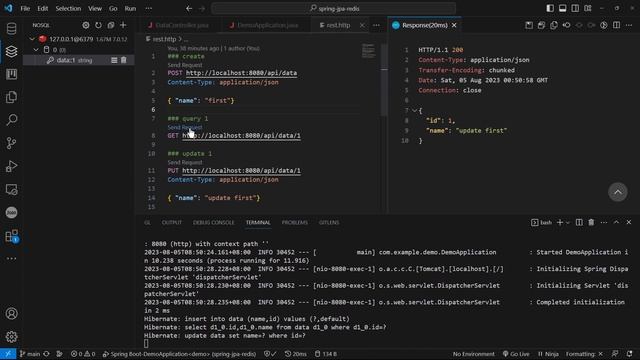Save response body icon in Response toolbar
640x360 pixels.
pyautogui.click(x=542, y=25)
